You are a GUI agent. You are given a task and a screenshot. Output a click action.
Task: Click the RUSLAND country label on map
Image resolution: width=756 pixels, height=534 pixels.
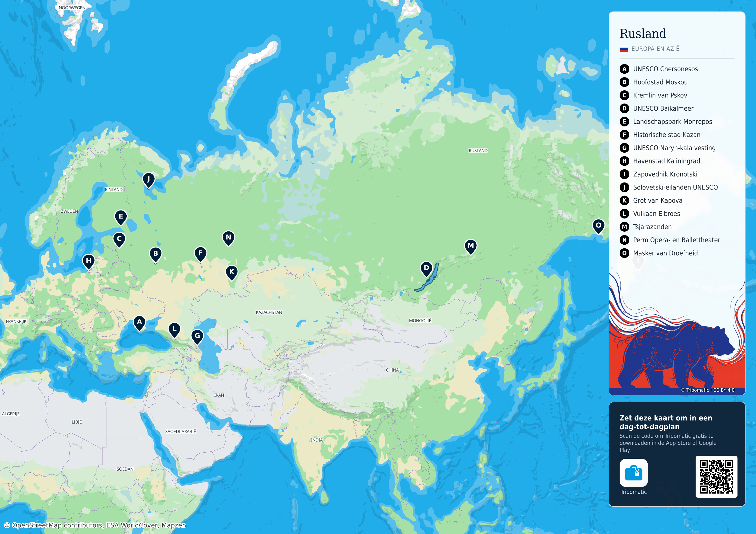(478, 151)
